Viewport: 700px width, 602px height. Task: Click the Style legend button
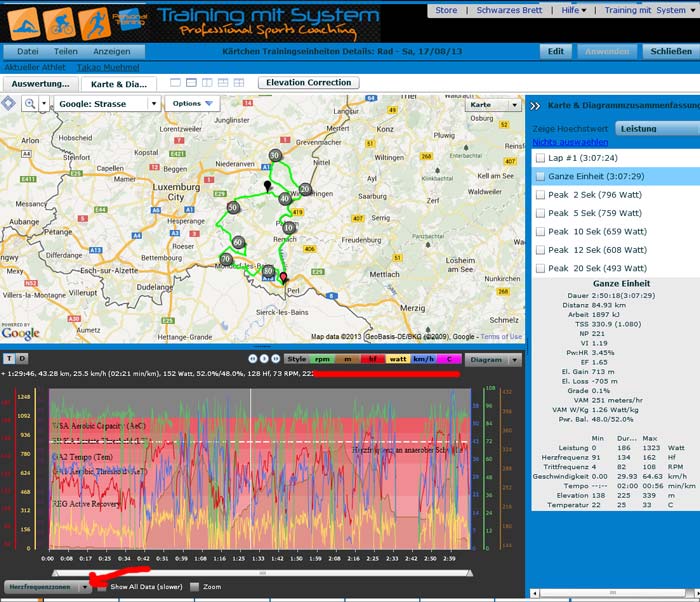click(x=296, y=359)
